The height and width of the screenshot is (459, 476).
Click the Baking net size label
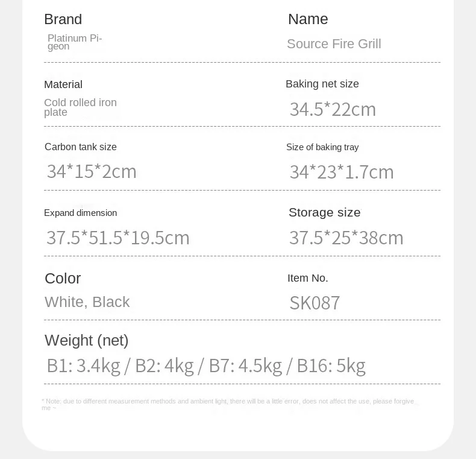[322, 84]
